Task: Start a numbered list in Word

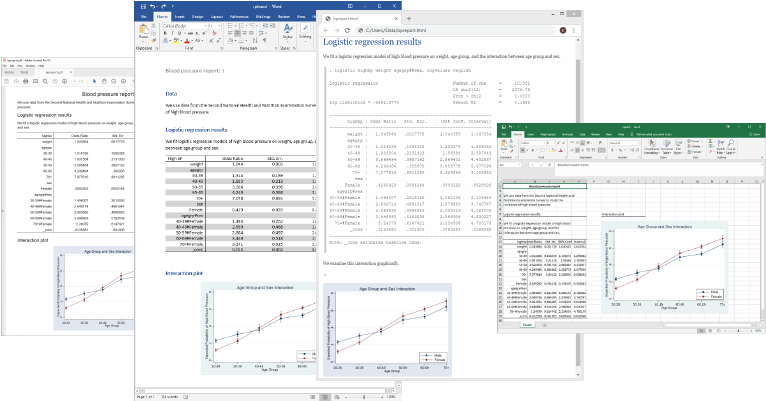Action: coord(242,25)
